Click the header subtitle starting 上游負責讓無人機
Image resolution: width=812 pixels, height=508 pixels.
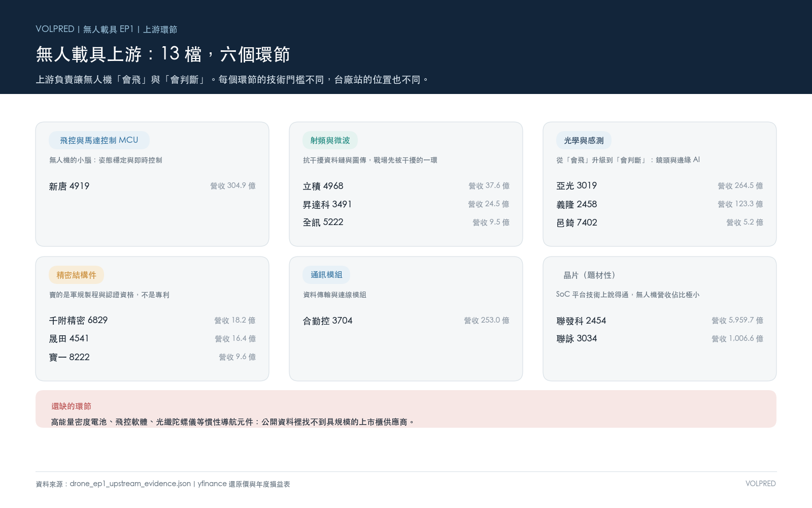[232, 80]
